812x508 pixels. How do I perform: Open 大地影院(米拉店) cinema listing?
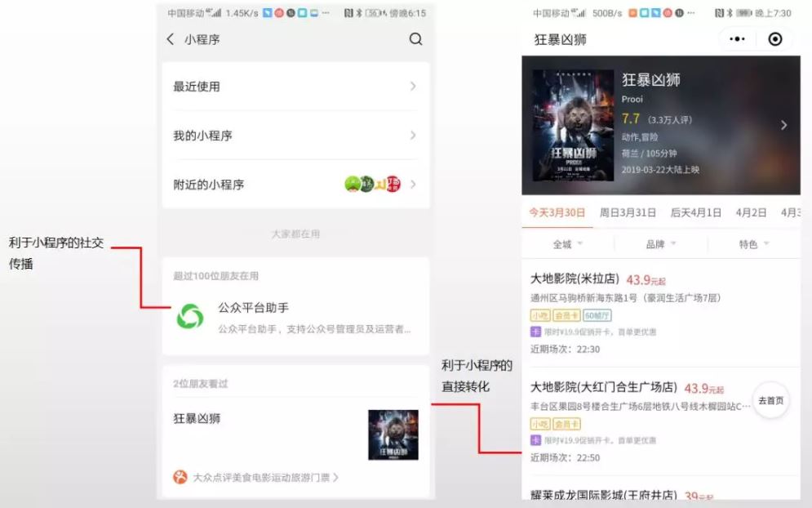[575, 279]
